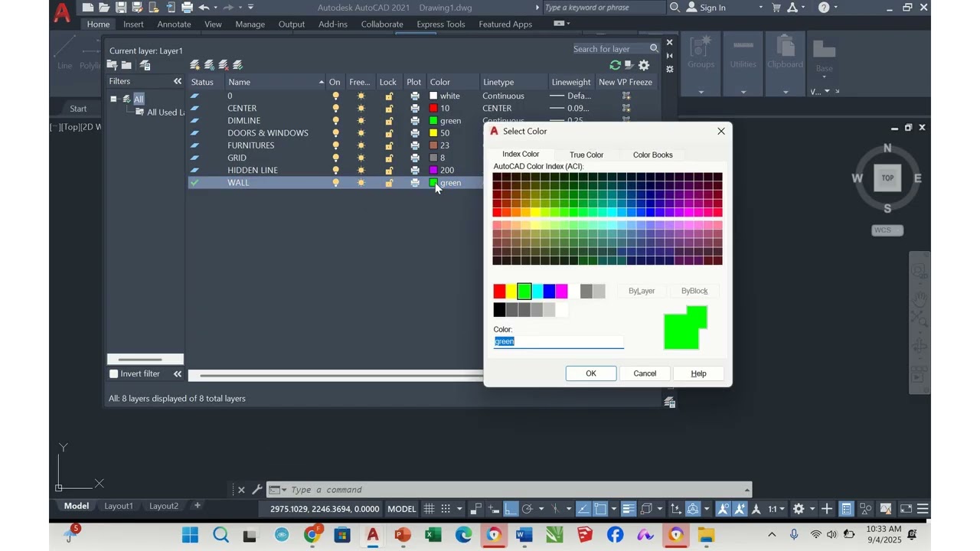Freeze the GRID layer
Screen dimensions: 980x551
pyautogui.click(x=361, y=158)
